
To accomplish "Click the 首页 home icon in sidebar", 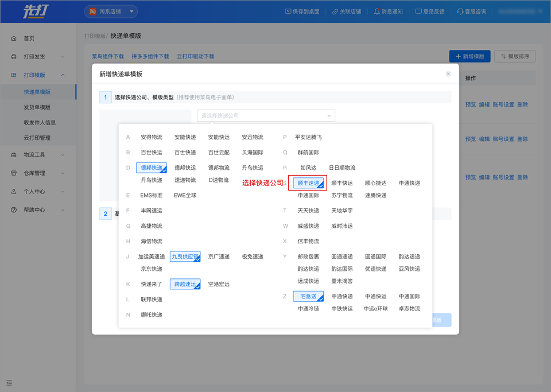I will click(14, 38).
